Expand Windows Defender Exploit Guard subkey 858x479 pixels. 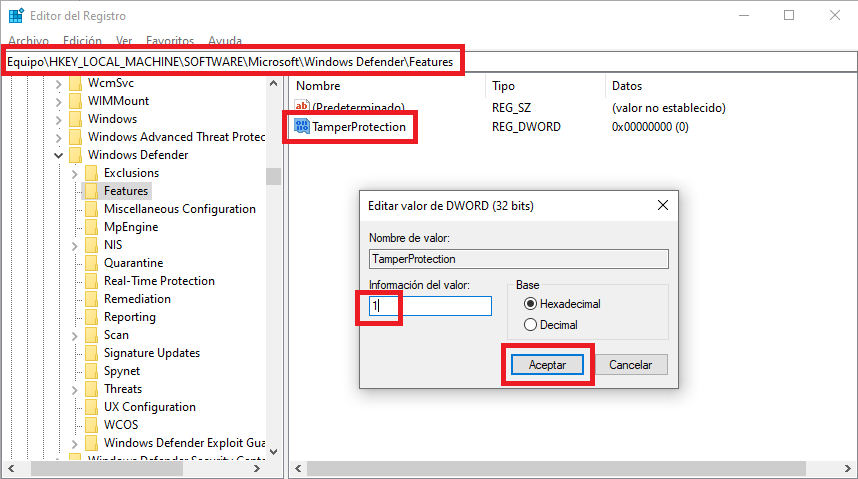(75, 444)
